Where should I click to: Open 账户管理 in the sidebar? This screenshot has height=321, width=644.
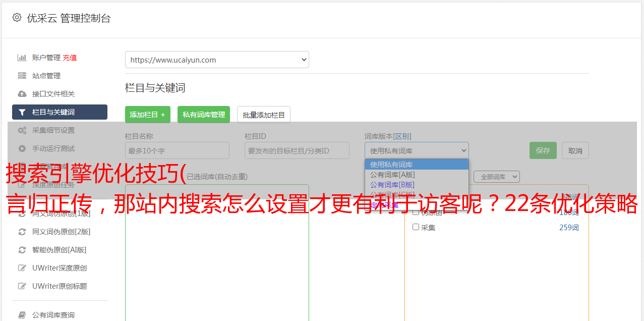coord(46,58)
